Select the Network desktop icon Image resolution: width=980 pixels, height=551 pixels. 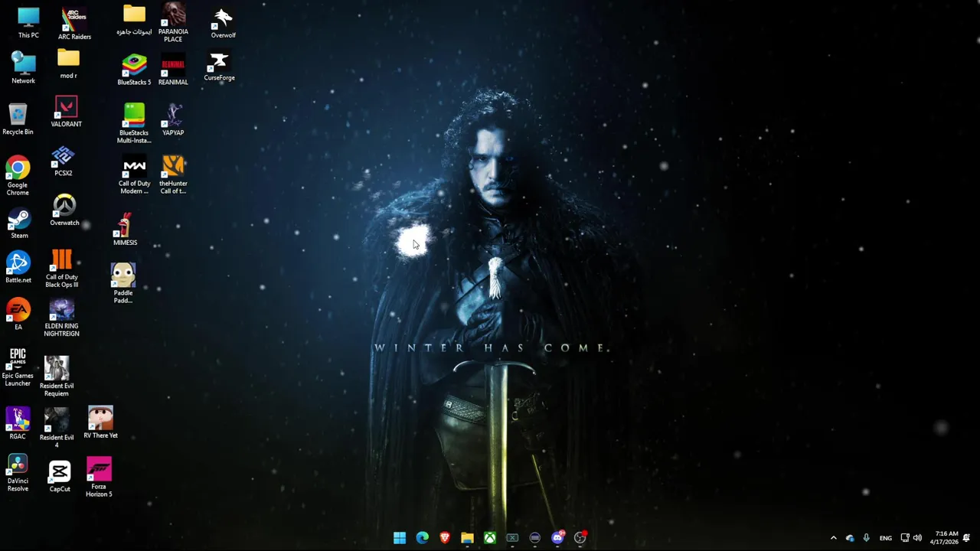click(23, 67)
